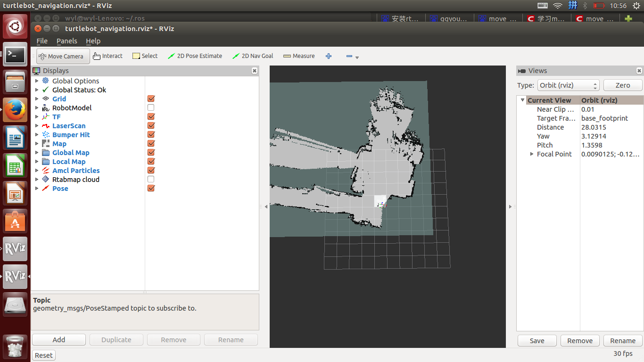This screenshot has height=362, width=644.
Task: Enable the Rtabmap cloud checkbox
Action: (151, 180)
